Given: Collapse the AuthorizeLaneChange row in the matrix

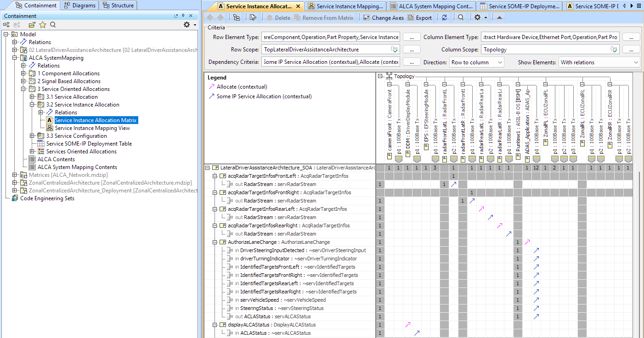Looking at the screenshot, I should (x=215, y=242).
